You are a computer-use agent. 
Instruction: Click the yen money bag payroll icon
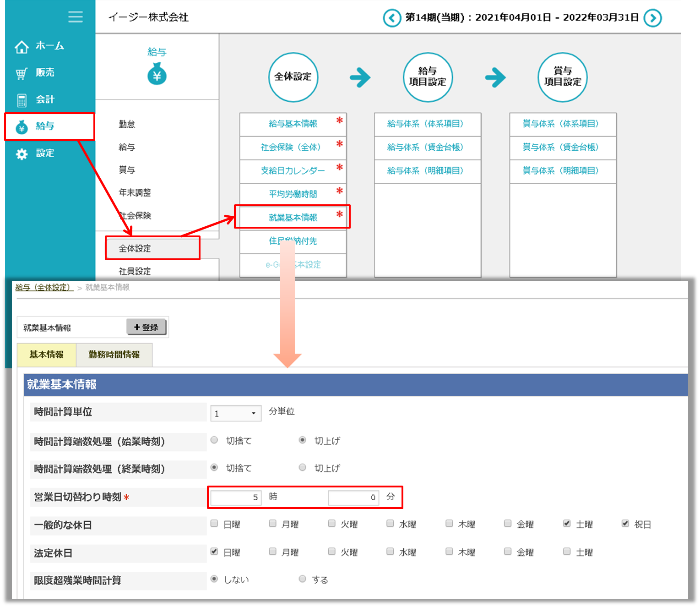click(157, 75)
